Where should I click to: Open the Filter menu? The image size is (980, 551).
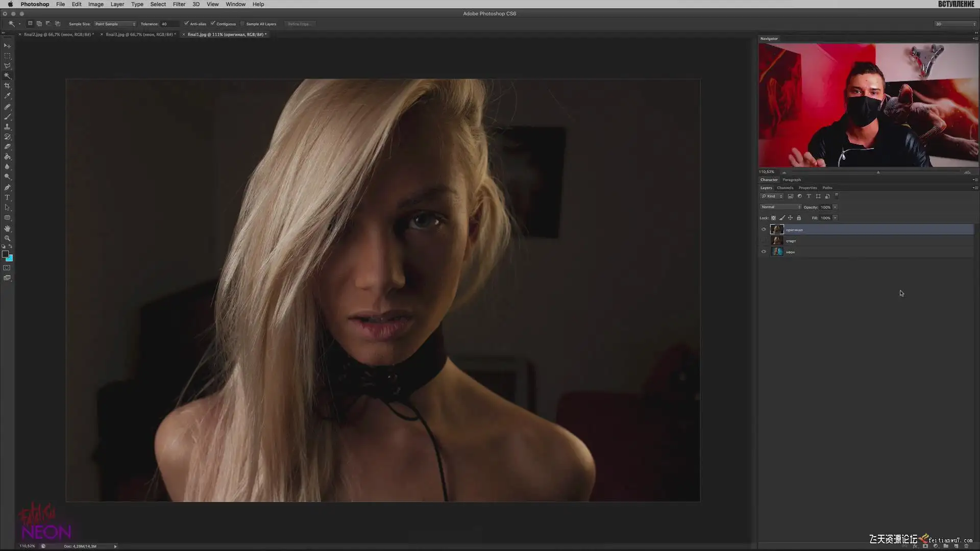point(179,4)
